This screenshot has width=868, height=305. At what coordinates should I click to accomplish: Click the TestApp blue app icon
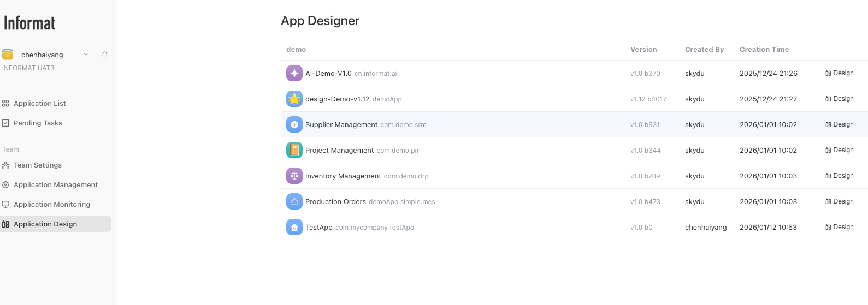tap(294, 227)
